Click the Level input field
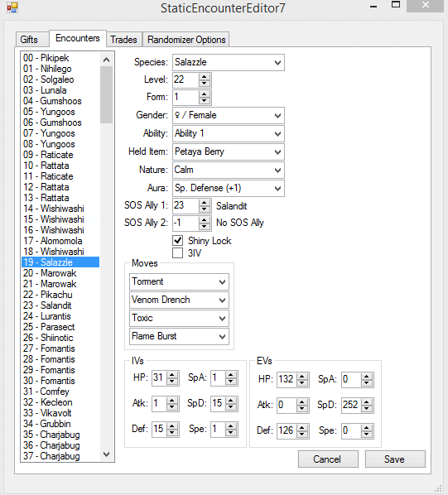 185,79
